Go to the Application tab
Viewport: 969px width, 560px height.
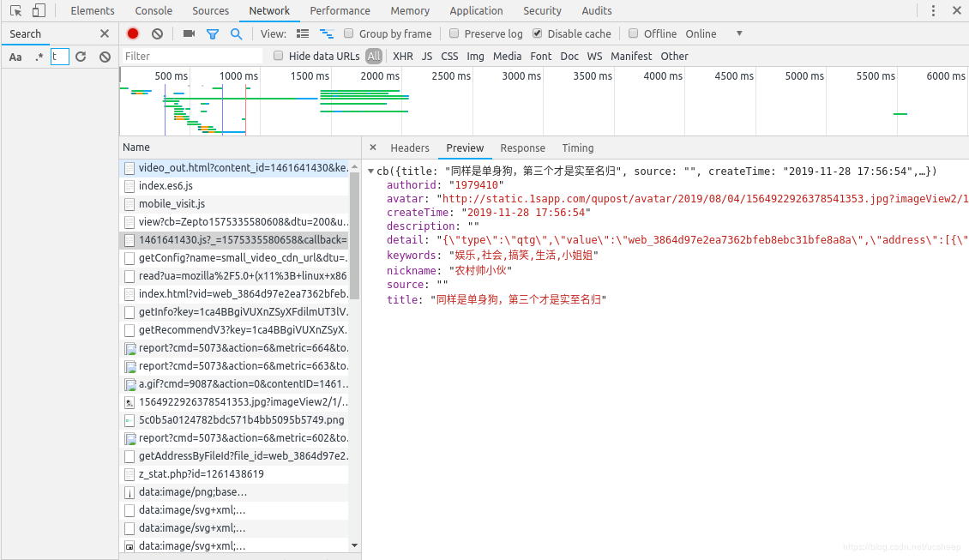tap(477, 10)
